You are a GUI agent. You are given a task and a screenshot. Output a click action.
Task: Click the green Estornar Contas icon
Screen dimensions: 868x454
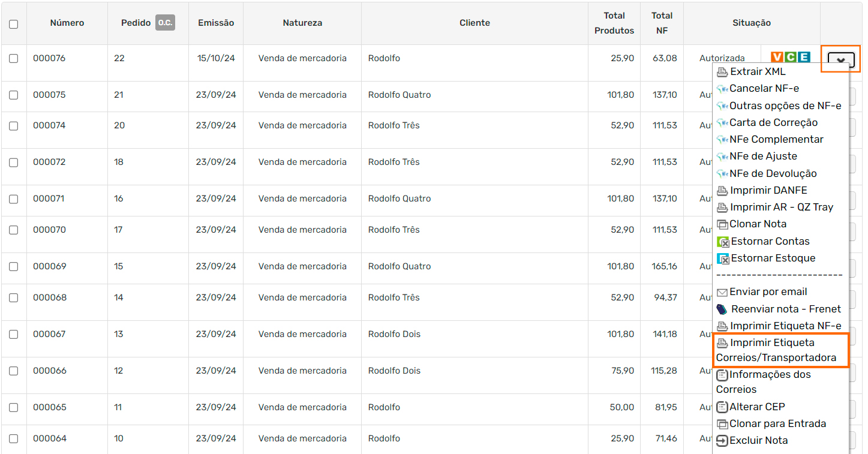point(723,242)
